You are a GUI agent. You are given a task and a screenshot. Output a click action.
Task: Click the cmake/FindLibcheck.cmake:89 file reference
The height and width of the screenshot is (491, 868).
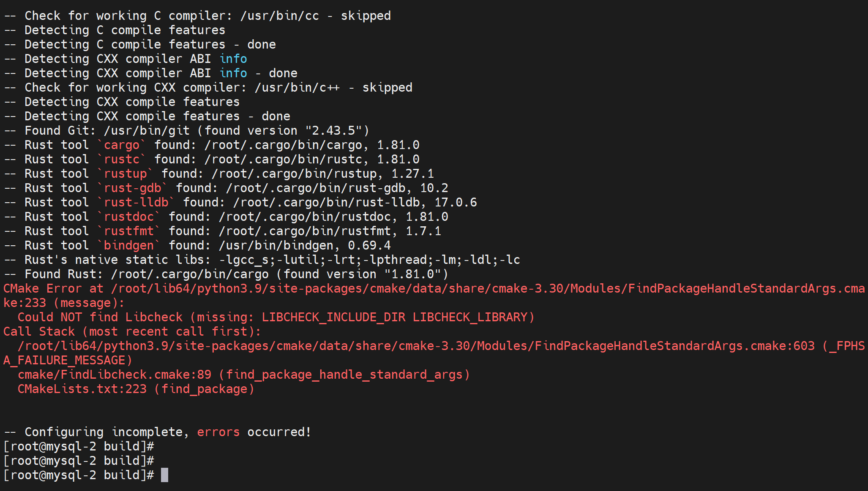pos(114,374)
